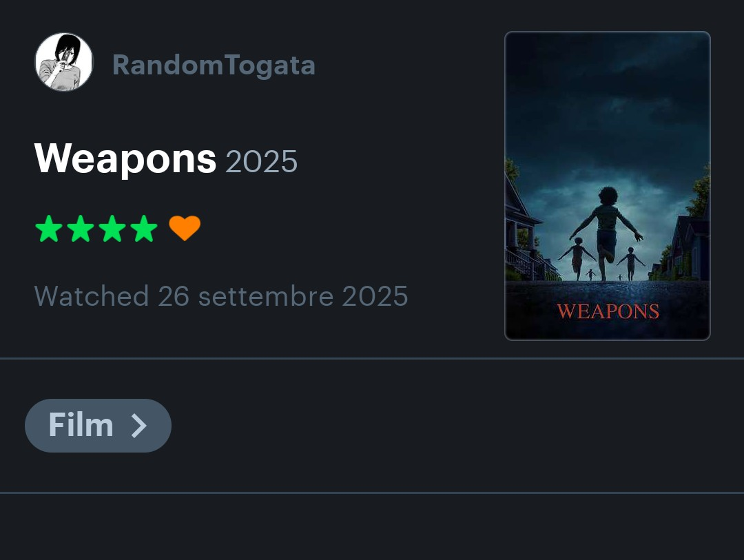Click the word Watched in diary line
Image resolution: width=744 pixels, height=560 pixels.
tap(92, 296)
